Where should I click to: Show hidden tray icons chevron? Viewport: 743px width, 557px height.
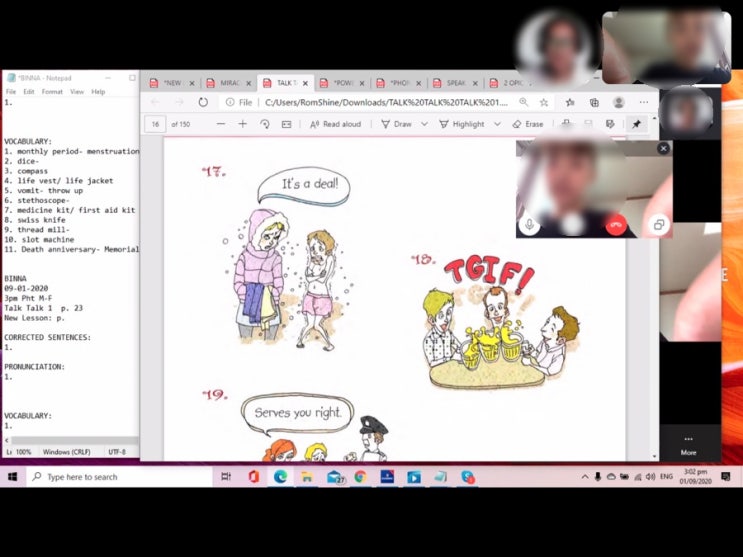coord(585,477)
